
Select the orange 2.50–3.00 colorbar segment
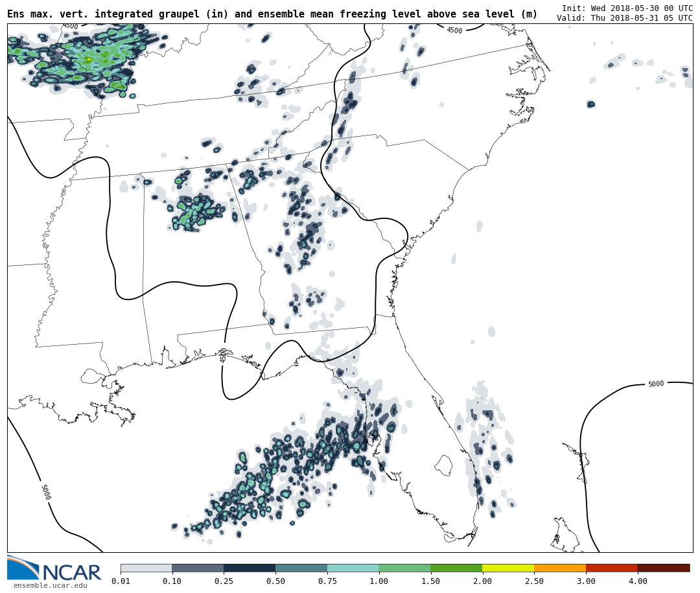560,568
